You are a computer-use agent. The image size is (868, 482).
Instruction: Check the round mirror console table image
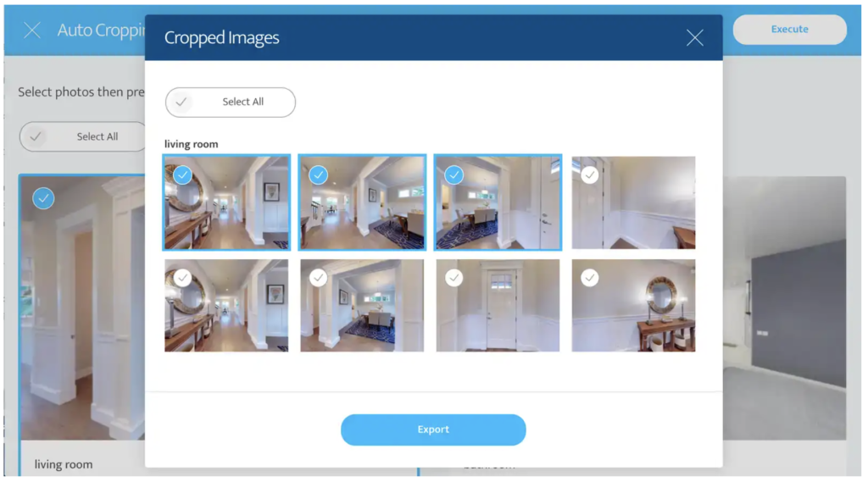coord(590,278)
